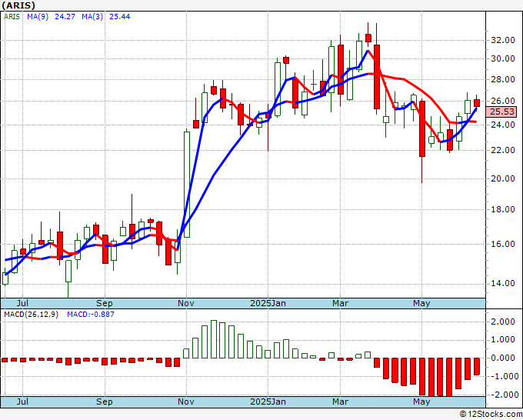
Task: Click May on the price chart time axis
Action: pos(421,303)
